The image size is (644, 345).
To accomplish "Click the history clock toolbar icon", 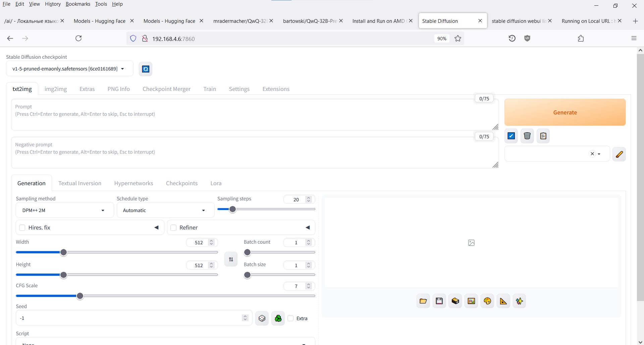I will (x=512, y=38).
